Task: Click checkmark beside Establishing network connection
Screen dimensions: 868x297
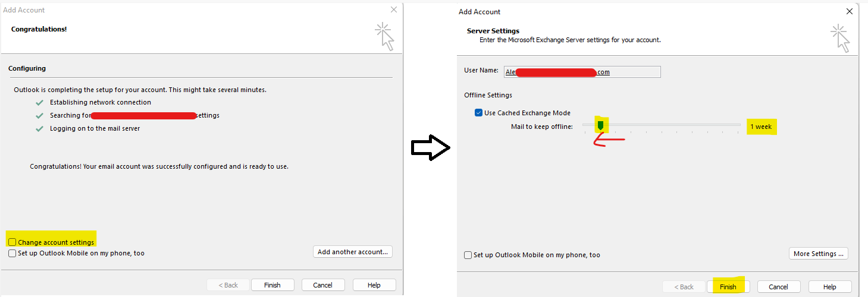Action: [x=40, y=103]
